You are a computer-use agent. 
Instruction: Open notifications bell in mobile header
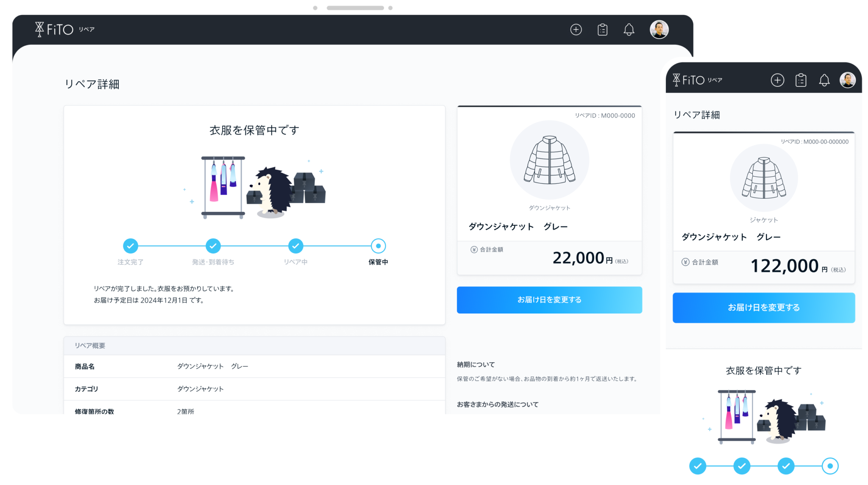[824, 80]
